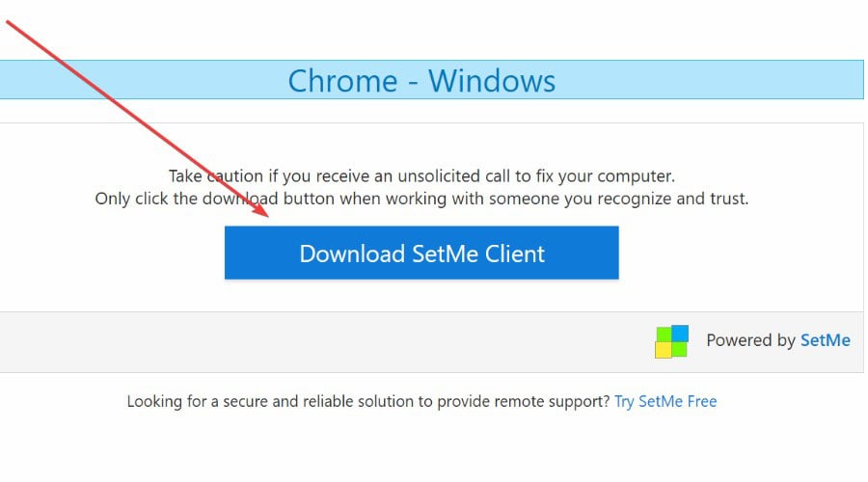
Task: Select the Chrome - Windows banner heading
Action: pos(421,81)
